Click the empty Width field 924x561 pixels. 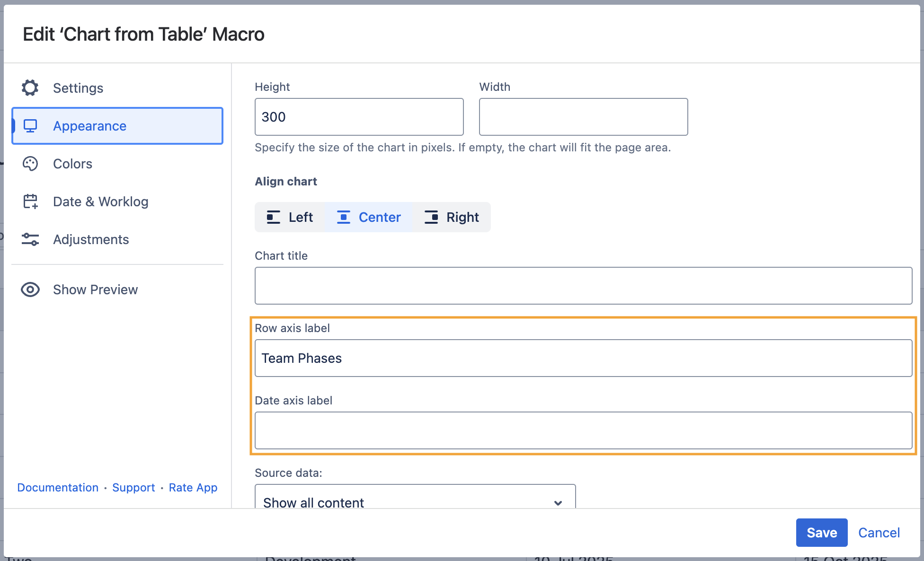coord(583,117)
